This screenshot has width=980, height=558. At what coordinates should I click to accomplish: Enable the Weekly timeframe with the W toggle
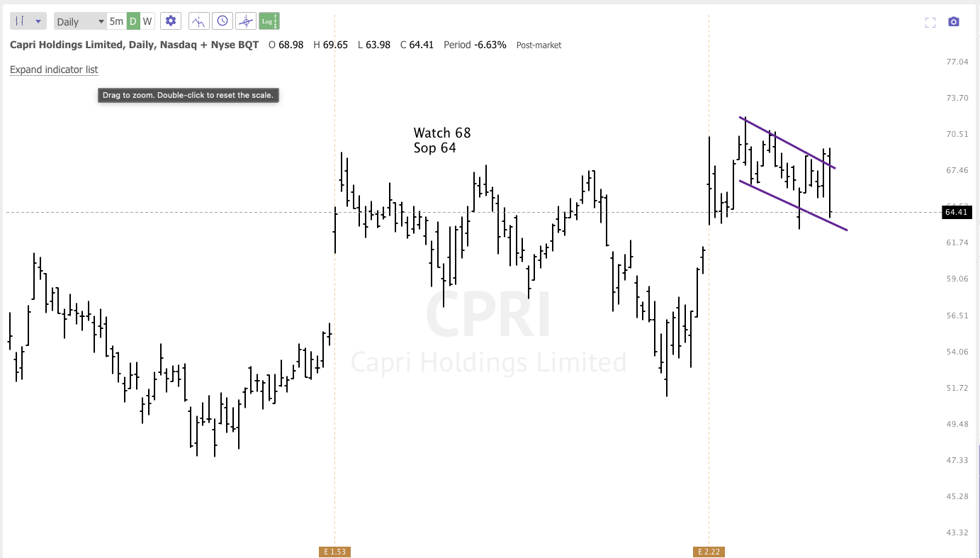148,21
